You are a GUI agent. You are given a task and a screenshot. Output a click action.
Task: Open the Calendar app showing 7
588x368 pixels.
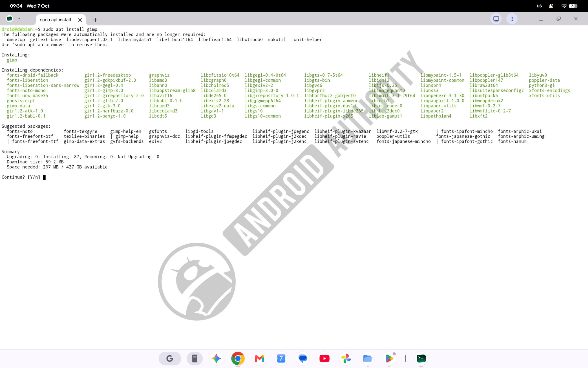(281, 358)
